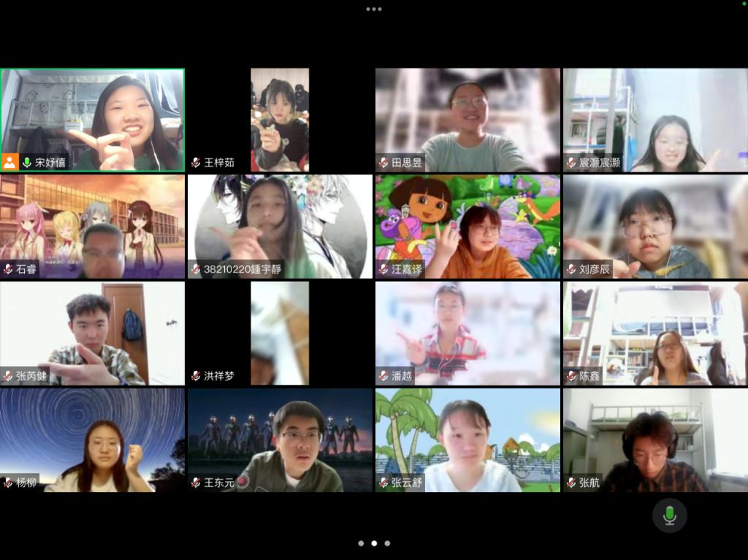Viewport: 748px width, 560px height.
Task: Click the muted mic icon beside 王东元
Action: pos(196,483)
